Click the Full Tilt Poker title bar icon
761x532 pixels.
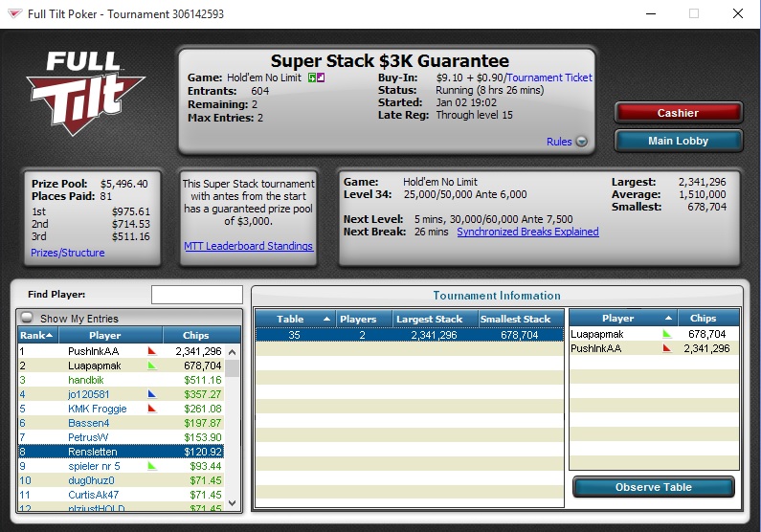coord(14,13)
